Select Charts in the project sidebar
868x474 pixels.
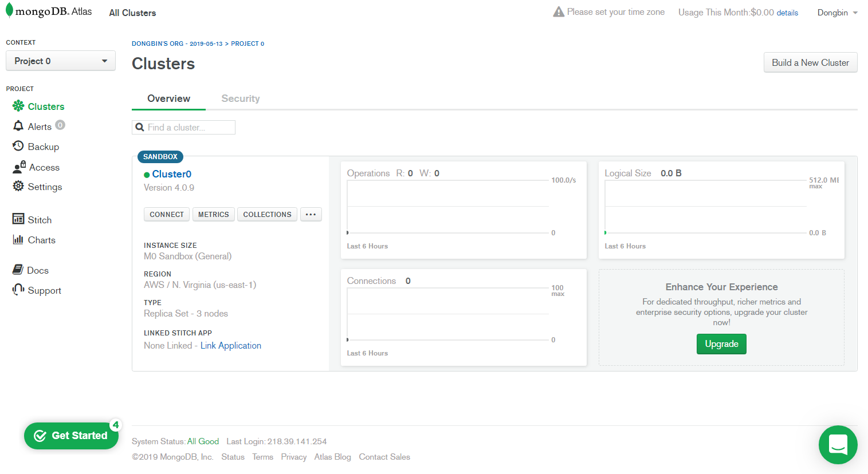(x=42, y=240)
